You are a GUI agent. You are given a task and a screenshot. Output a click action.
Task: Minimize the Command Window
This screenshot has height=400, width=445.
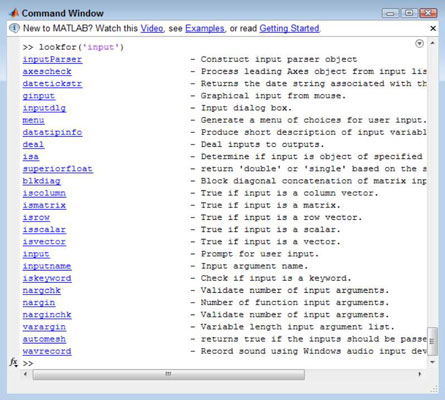point(390,13)
